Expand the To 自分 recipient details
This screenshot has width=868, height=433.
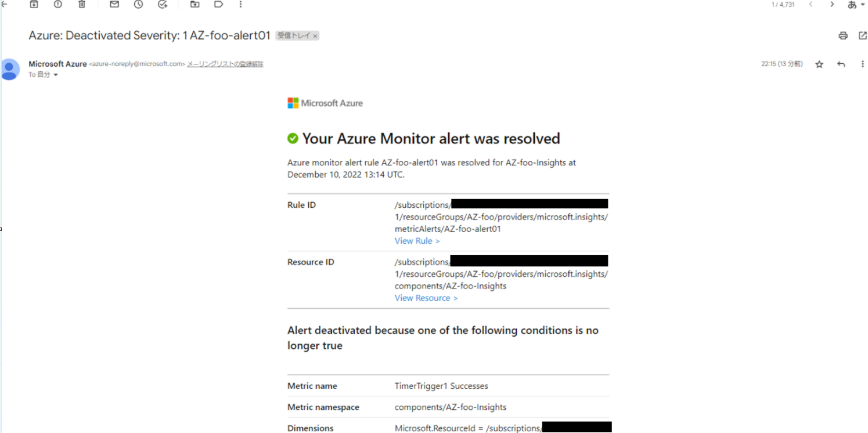pyautogui.click(x=55, y=74)
